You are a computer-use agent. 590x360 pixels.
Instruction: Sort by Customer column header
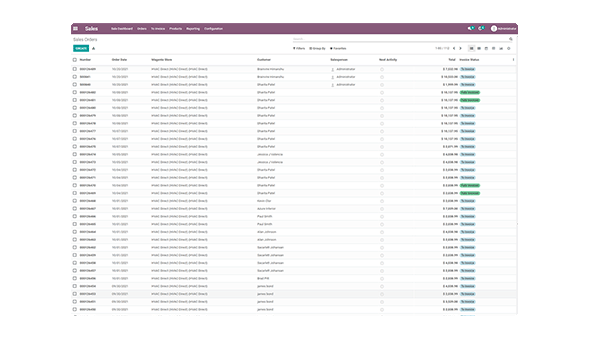click(x=264, y=60)
